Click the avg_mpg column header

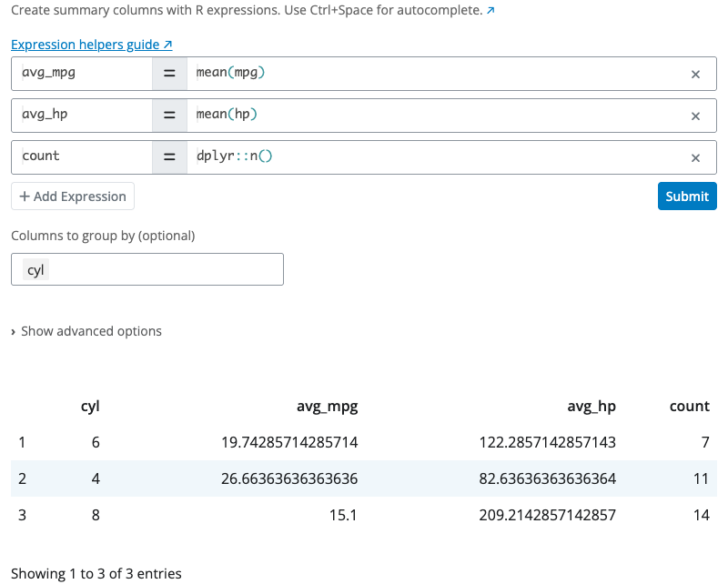click(327, 406)
